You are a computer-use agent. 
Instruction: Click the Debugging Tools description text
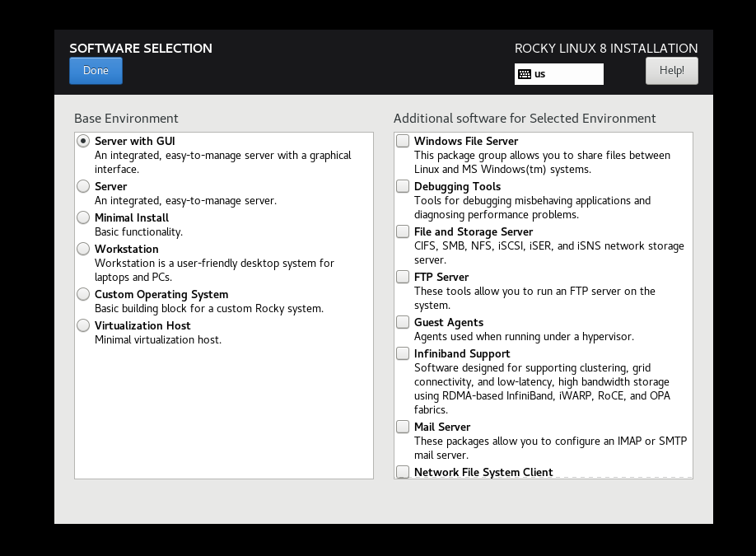point(532,208)
